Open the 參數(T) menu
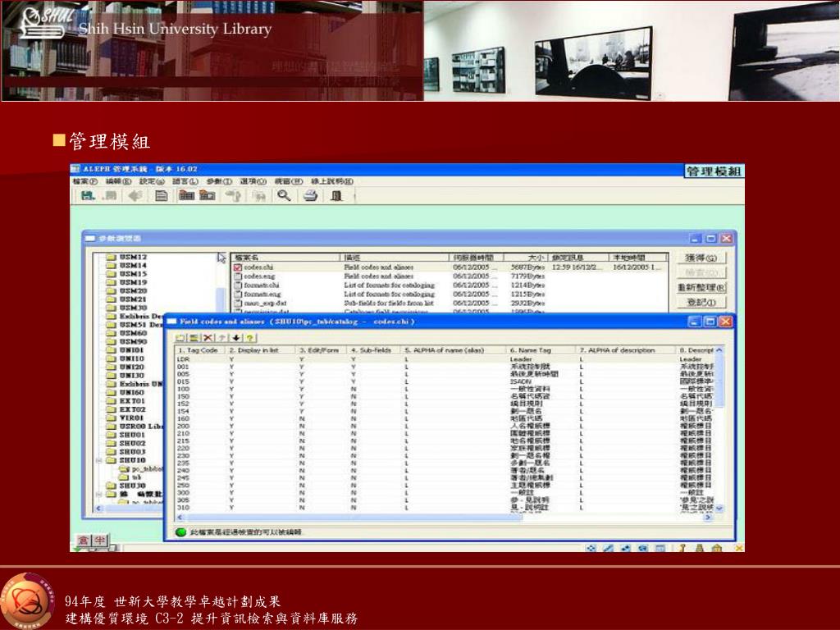This screenshot has width=840, height=630. tap(219, 181)
